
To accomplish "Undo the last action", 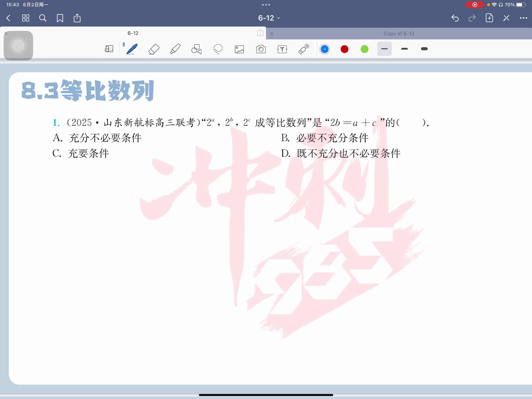I will (x=455, y=18).
